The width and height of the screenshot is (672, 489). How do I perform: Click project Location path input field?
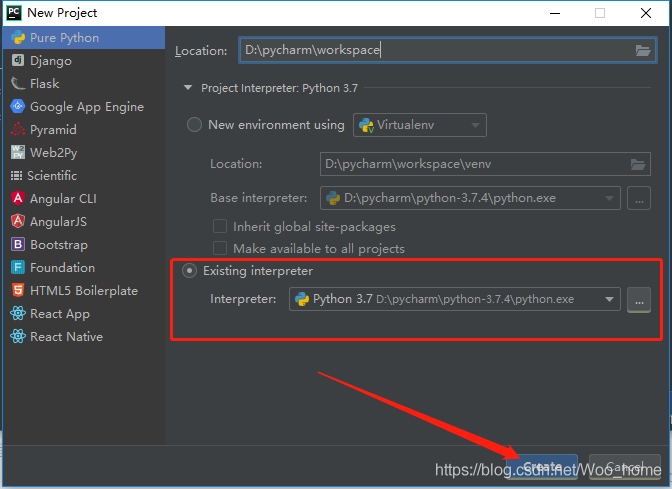[x=447, y=50]
